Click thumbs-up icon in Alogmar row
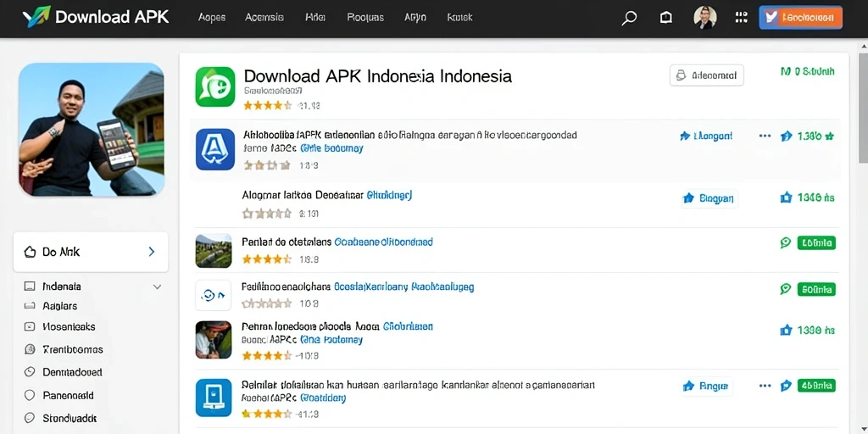Screen dimensions: 868x434 (x=786, y=198)
